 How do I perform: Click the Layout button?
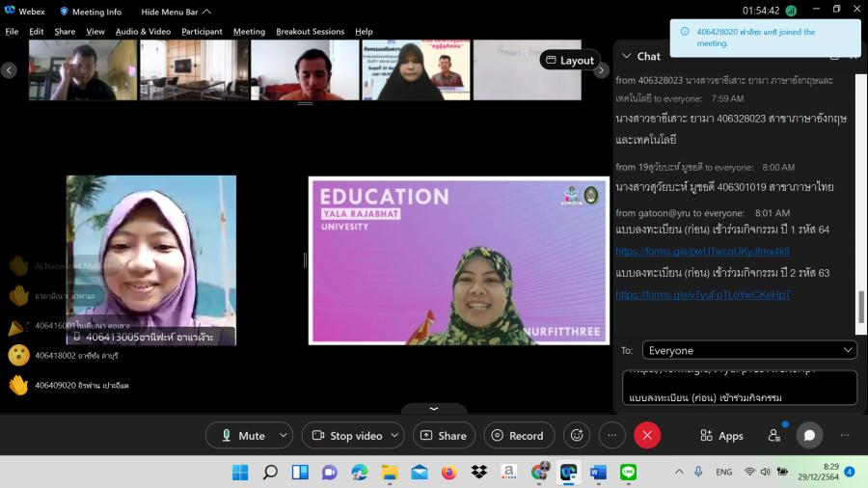(x=569, y=60)
